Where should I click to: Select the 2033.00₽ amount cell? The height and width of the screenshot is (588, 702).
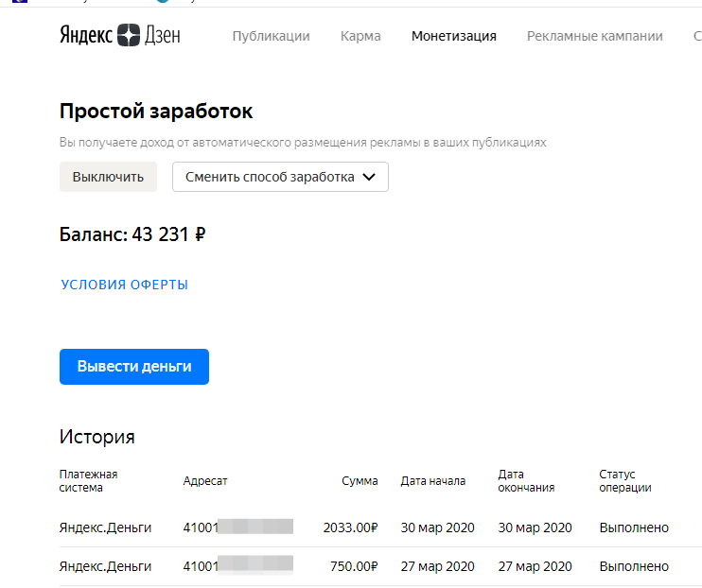351,527
